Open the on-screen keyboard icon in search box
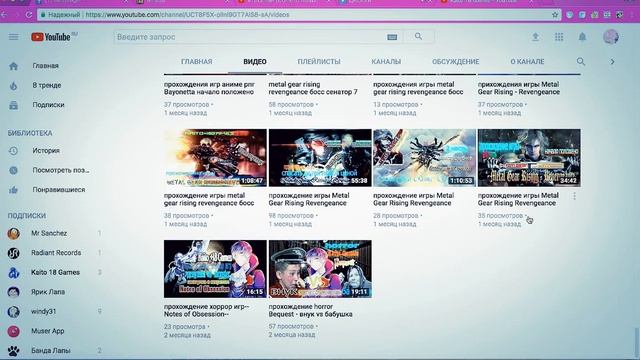 point(392,37)
